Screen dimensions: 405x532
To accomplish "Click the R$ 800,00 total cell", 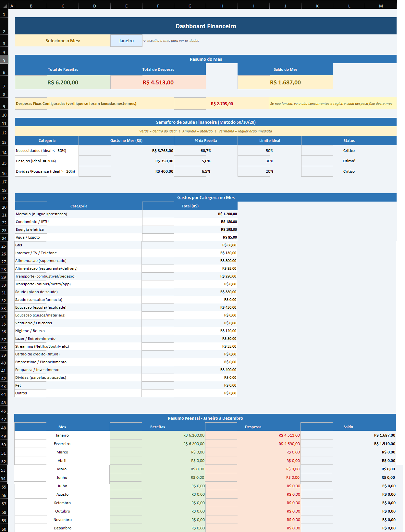I will pos(189,261).
